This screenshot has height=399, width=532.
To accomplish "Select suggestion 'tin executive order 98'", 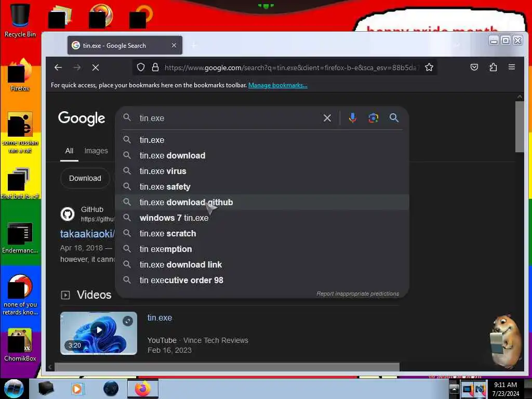I will pyautogui.click(x=262, y=280).
